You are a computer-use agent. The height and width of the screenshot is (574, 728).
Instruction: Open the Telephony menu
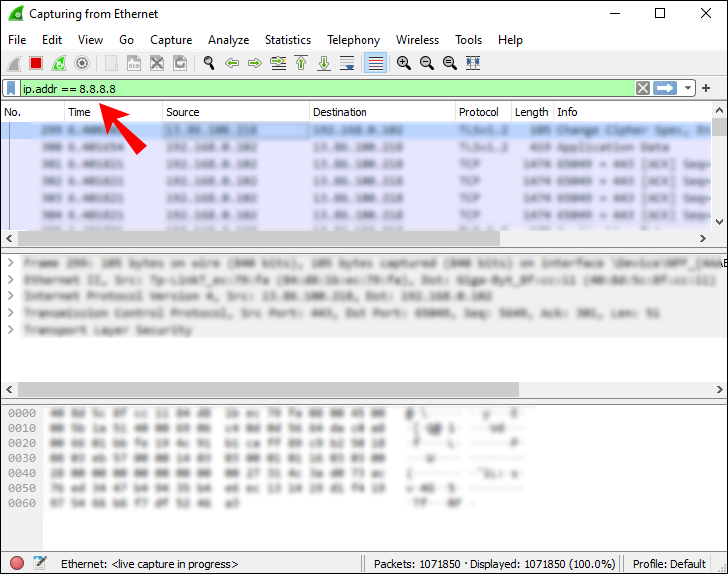click(x=354, y=40)
